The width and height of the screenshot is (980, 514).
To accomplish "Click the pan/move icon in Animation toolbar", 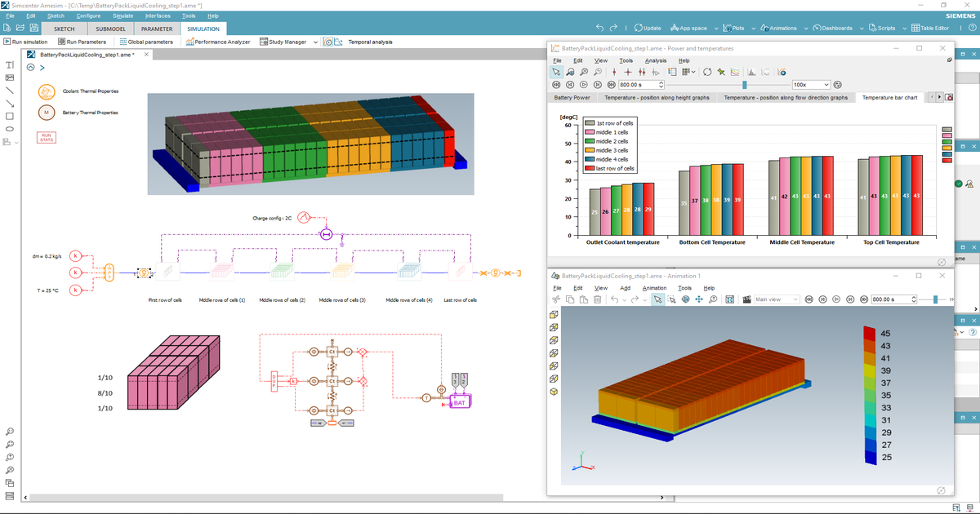I will point(698,299).
